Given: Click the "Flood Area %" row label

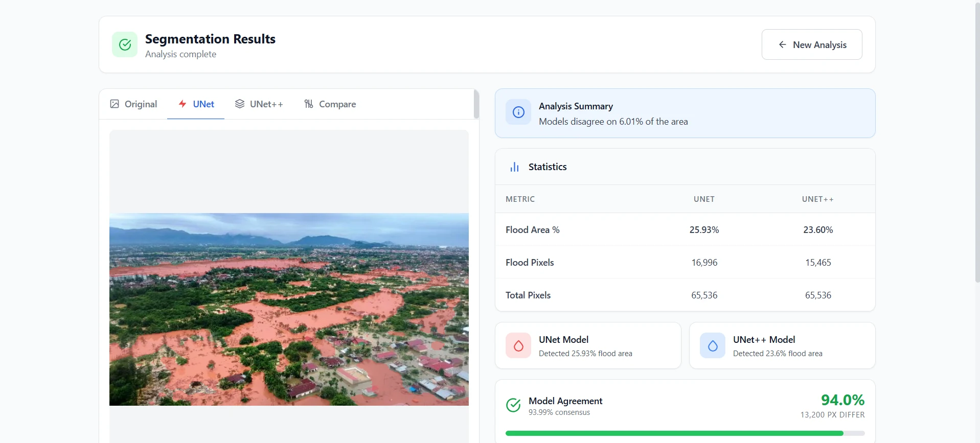Looking at the screenshot, I should coord(532,230).
